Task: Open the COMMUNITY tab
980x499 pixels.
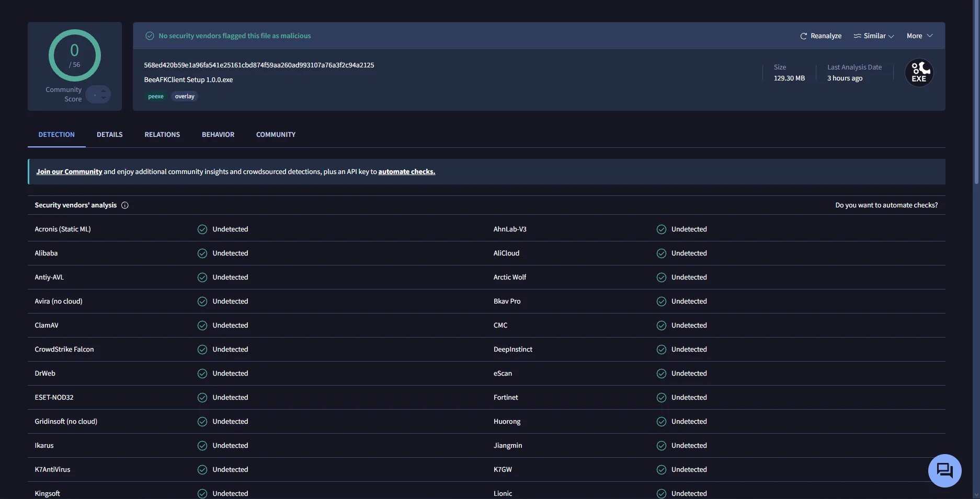Action: (x=276, y=135)
